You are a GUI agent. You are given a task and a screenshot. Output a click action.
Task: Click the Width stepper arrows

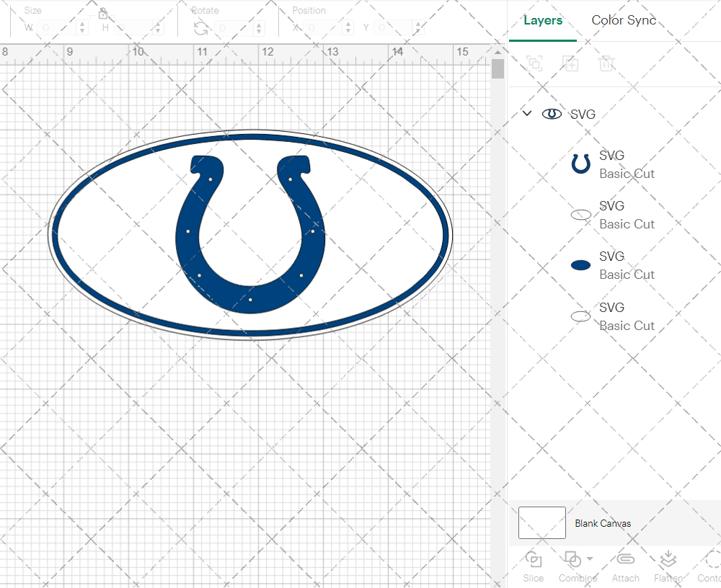point(82,27)
